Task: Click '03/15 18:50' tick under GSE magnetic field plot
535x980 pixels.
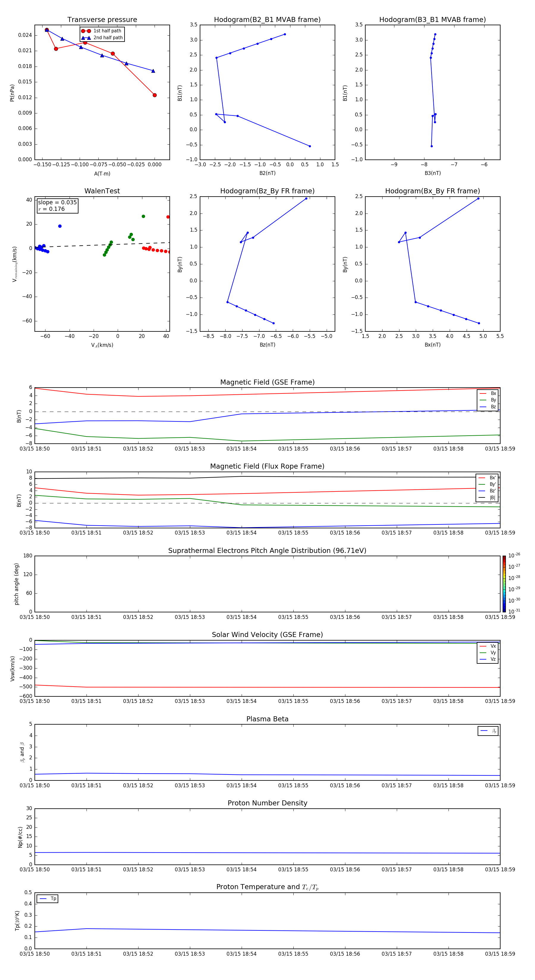Action: click(35, 448)
